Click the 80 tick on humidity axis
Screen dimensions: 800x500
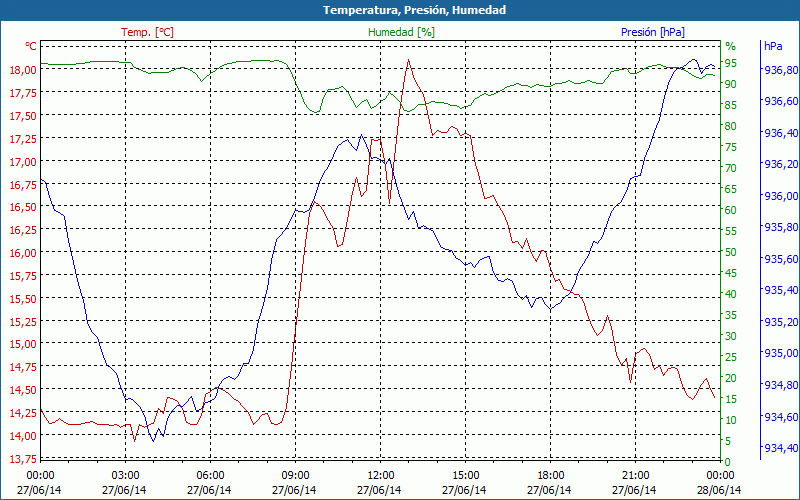tap(731, 126)
